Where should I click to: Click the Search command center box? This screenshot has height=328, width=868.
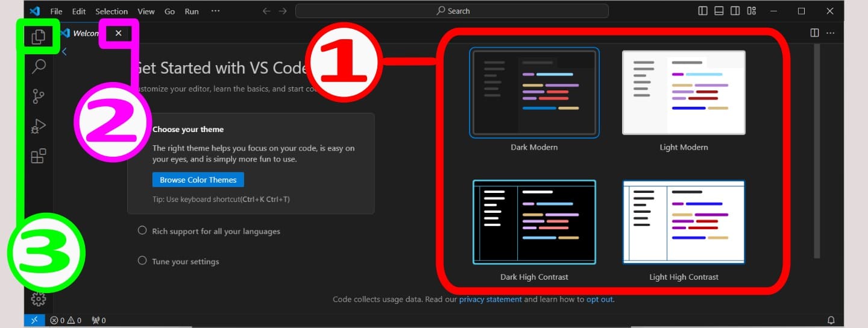tap(452, 11)
